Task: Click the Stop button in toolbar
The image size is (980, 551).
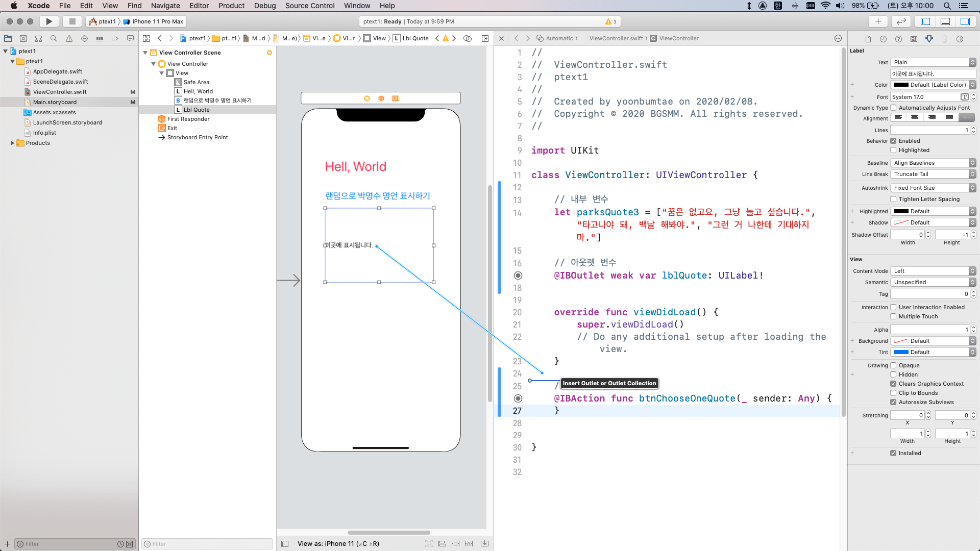Action: click(72, 21)
